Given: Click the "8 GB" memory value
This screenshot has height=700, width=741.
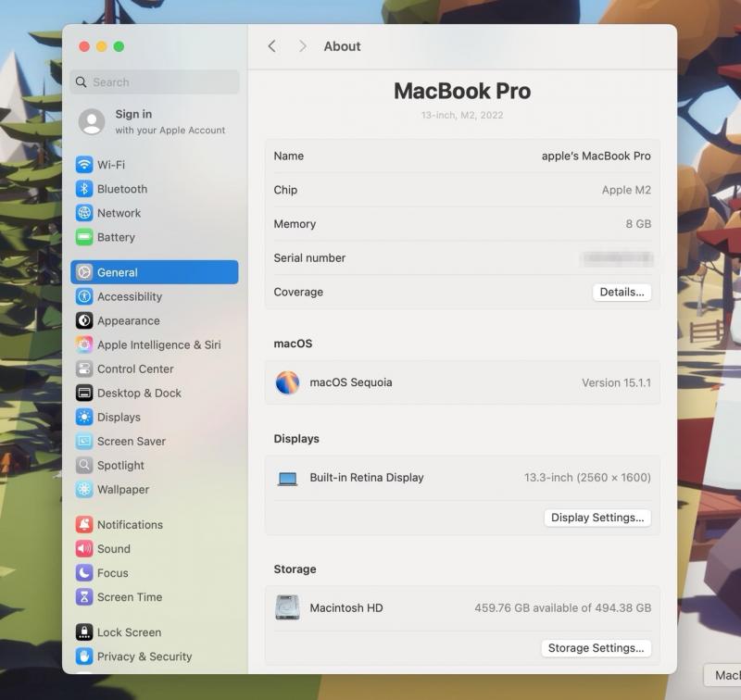Looking at the screenshot, I should (x=638, y=224).
